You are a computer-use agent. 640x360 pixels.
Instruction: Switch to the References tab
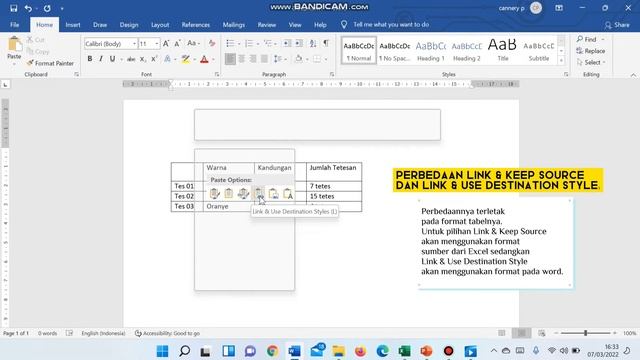coord(196,24)
